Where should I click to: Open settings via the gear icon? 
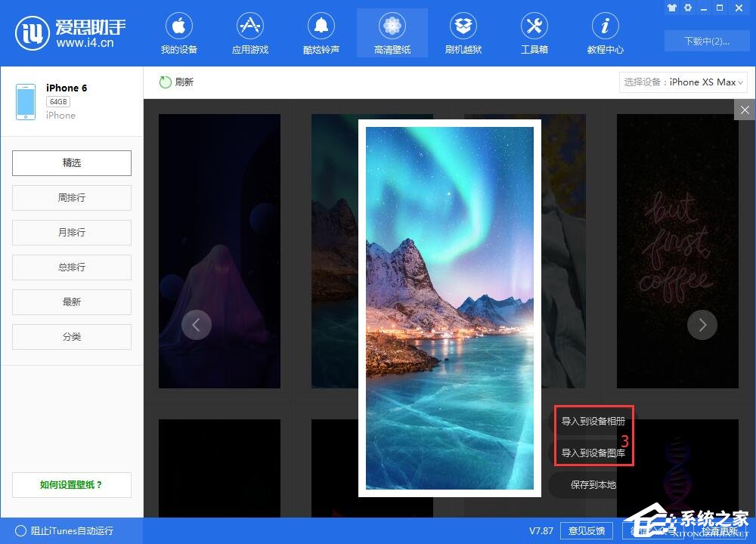[688, 8]
